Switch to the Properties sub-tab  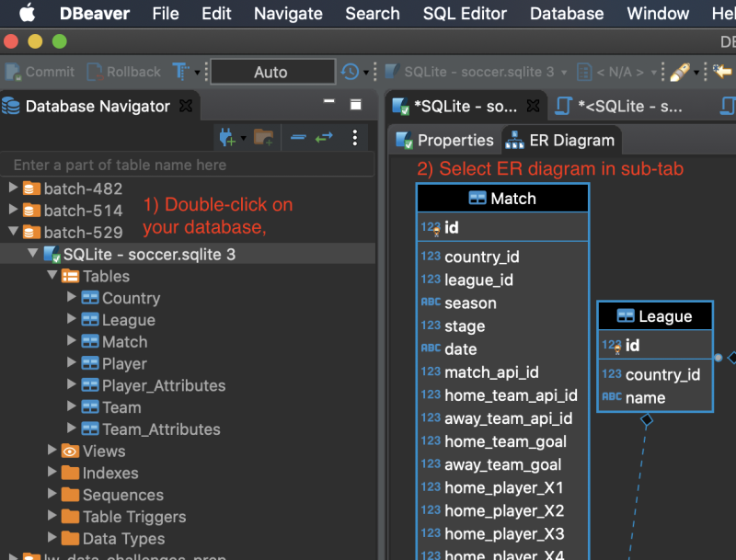tap(445, 140)
